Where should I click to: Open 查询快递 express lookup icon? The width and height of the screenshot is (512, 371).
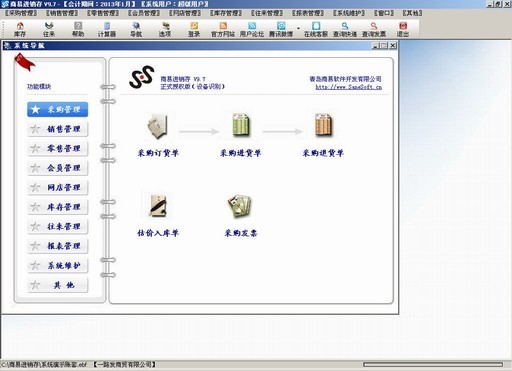tap(345, 29)
